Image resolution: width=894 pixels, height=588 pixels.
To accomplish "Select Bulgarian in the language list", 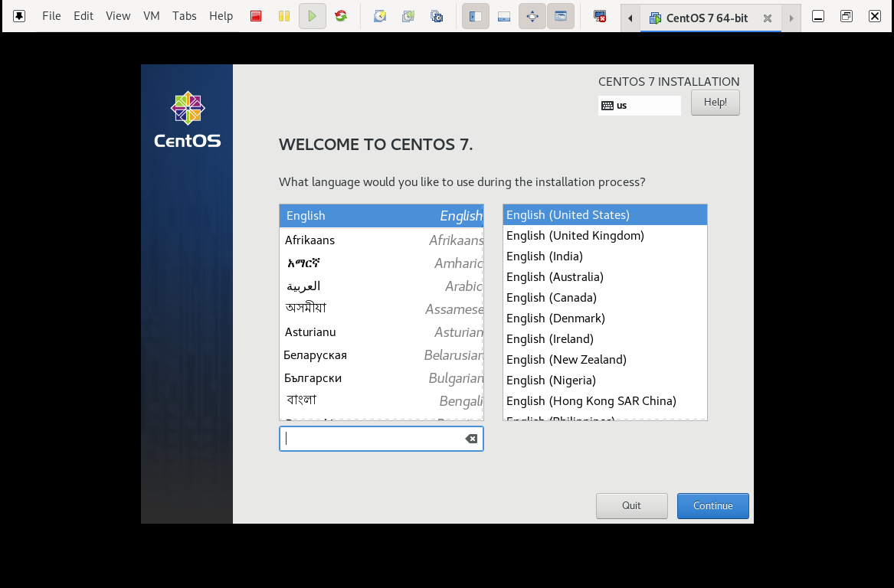I will (x=382, y=377).
